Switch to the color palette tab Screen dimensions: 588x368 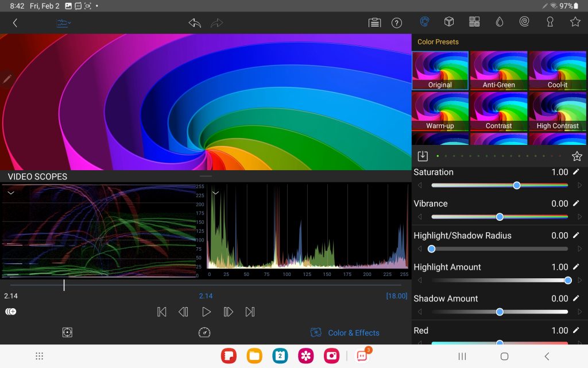424,22
